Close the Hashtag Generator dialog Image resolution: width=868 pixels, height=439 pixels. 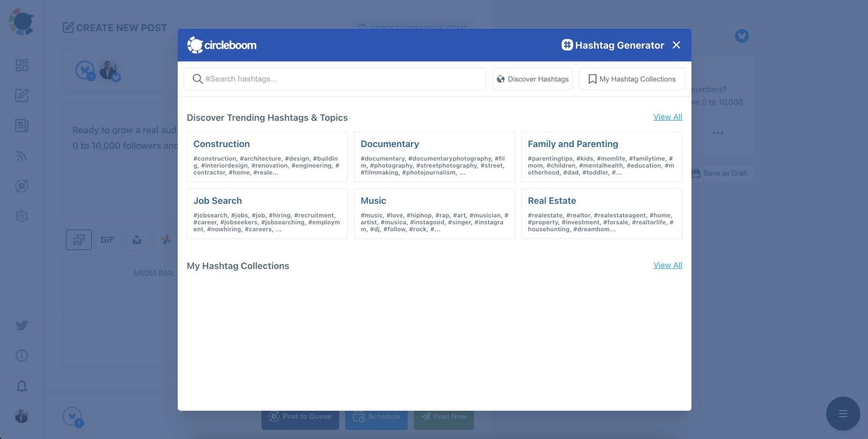[x=676, y=45]
